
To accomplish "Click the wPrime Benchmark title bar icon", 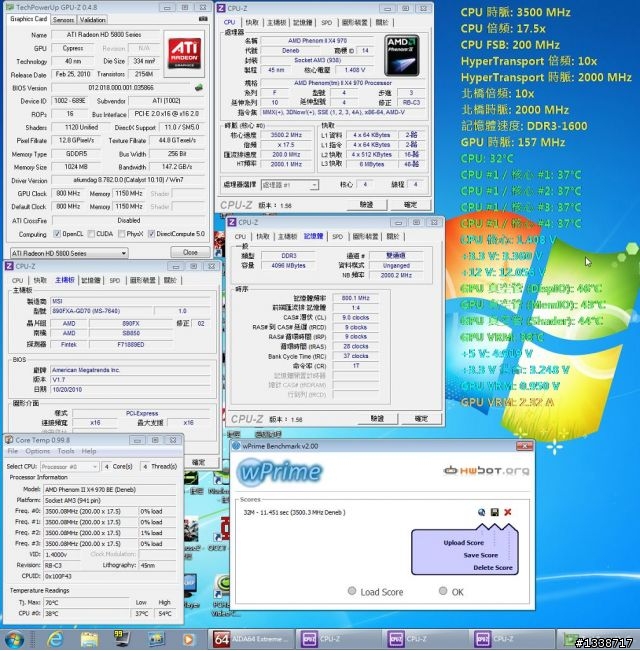I will [237, 446].
